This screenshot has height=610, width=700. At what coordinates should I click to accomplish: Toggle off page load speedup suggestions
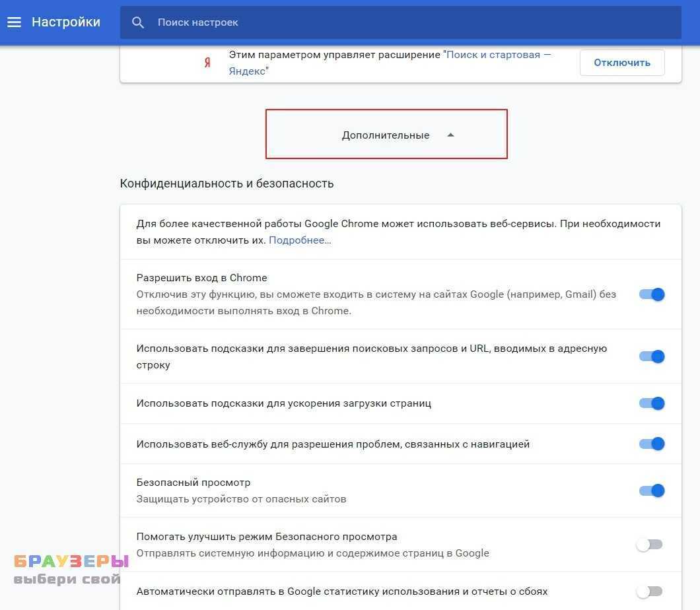click(651, 403)
